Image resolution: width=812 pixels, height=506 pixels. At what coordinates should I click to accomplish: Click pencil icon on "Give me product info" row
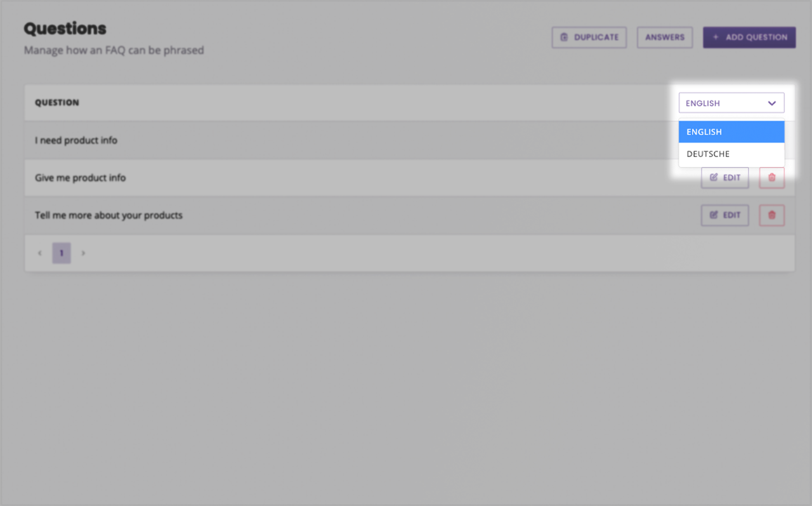coord(714,178)
